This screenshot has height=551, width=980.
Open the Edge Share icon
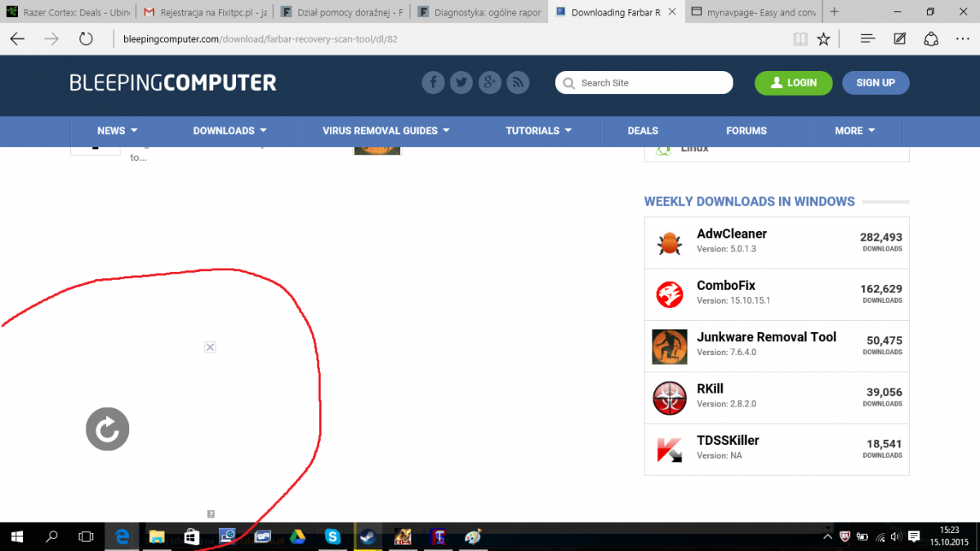(931, 39)
